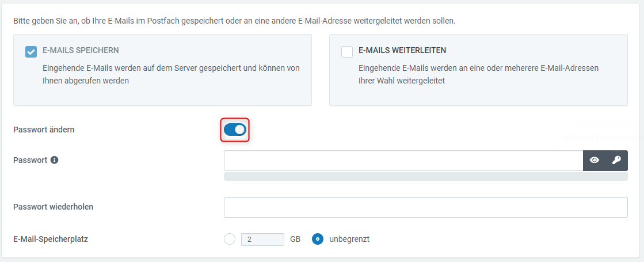Click the storage size field showing 2
Image resolution: width=644 pixels, height=262 pixels.
(262, 239)
